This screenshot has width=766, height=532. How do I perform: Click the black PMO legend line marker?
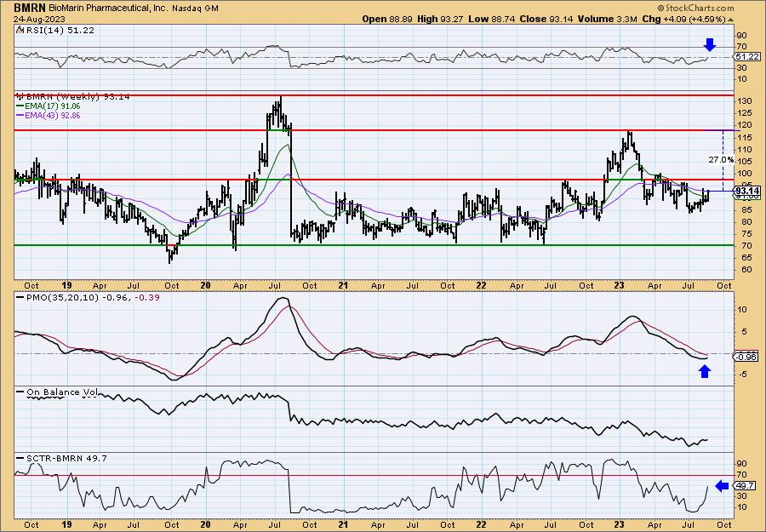point(20,298)
